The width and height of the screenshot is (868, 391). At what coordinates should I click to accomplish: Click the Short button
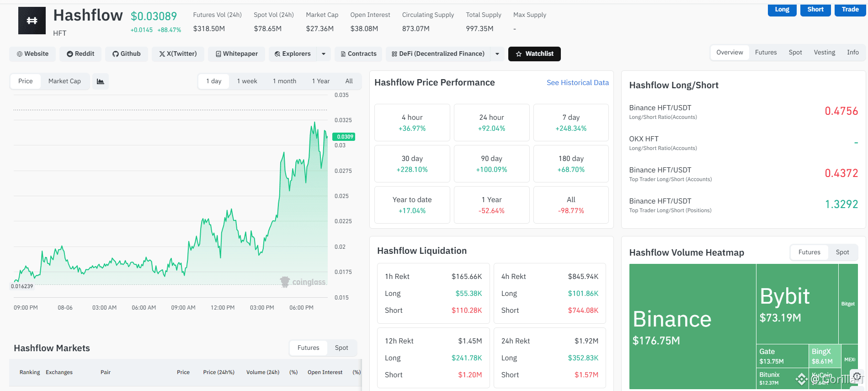pyautogui.click(x=815, y=10)
